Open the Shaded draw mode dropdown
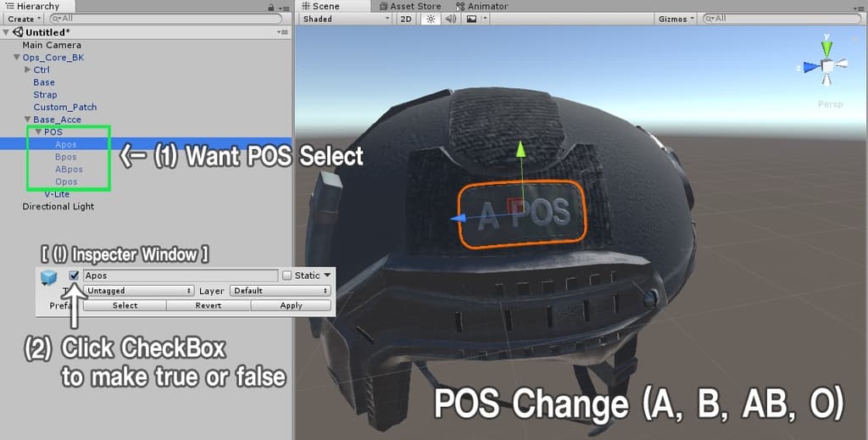Viewport: 868px width, 440px height. tap(346, 19)
